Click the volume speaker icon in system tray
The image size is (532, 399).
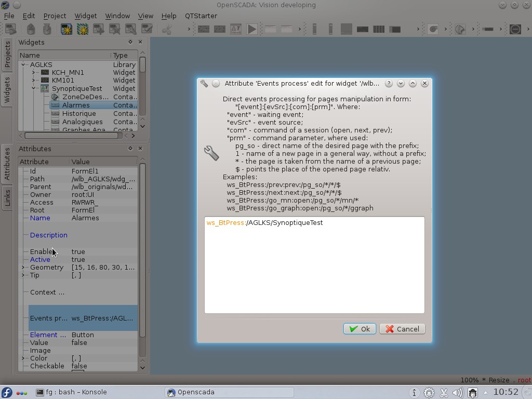point(458,393)
